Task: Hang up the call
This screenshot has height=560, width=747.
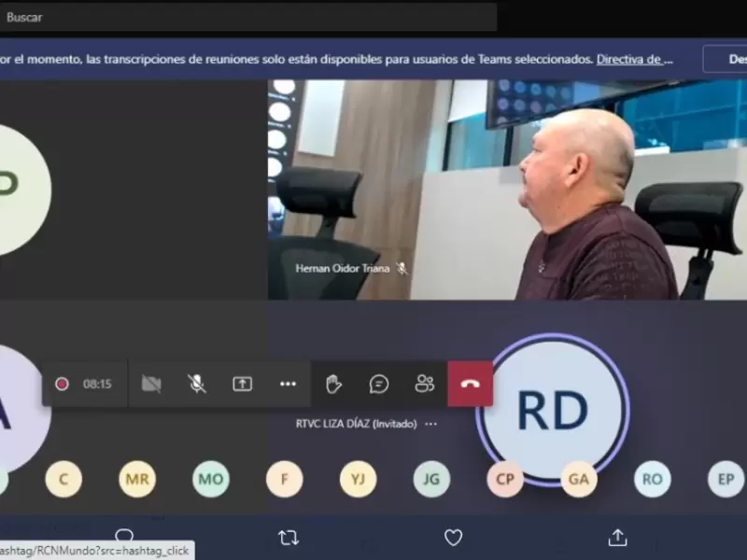Action: click(471, 384)
